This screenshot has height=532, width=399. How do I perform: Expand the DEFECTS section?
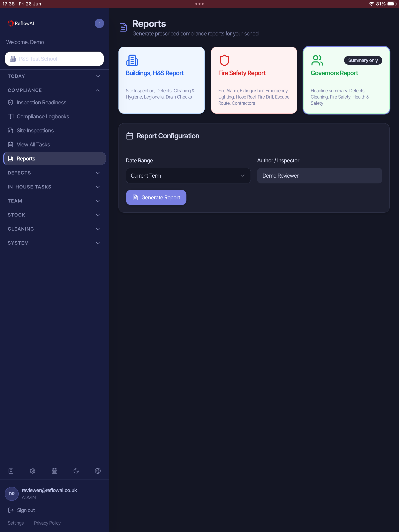click(x=54, y=173)
